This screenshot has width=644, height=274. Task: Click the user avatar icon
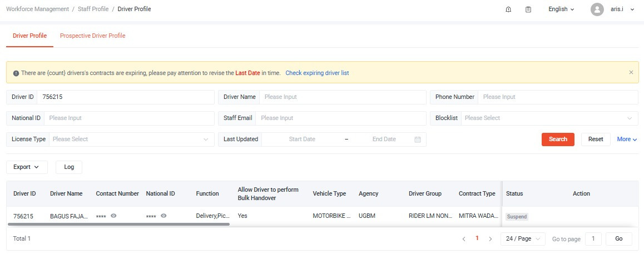pos(597,9)
